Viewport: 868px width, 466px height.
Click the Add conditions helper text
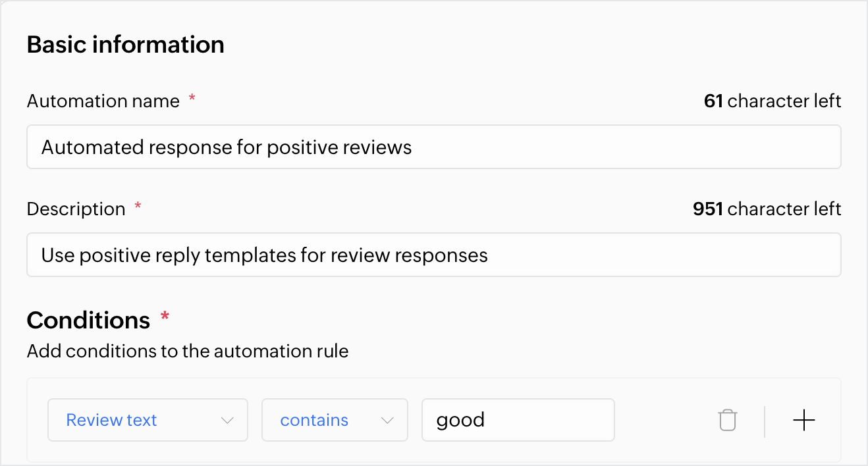[188, 351]
